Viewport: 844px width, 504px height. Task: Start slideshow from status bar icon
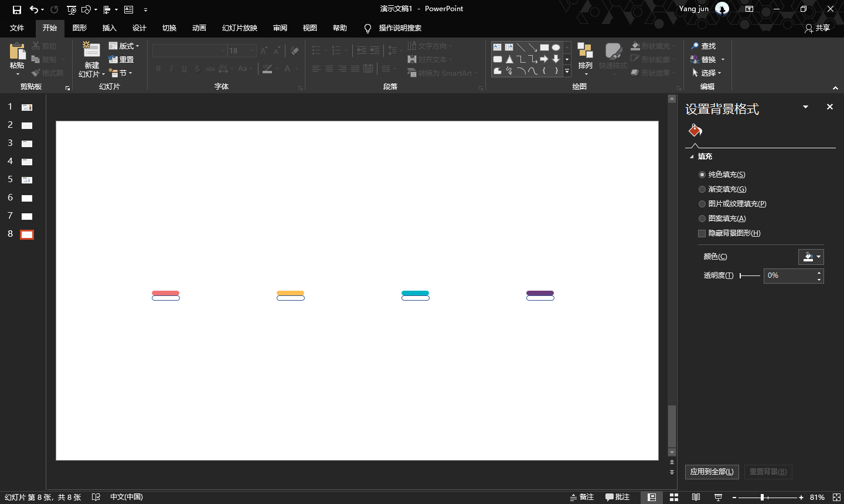[718, 497]
